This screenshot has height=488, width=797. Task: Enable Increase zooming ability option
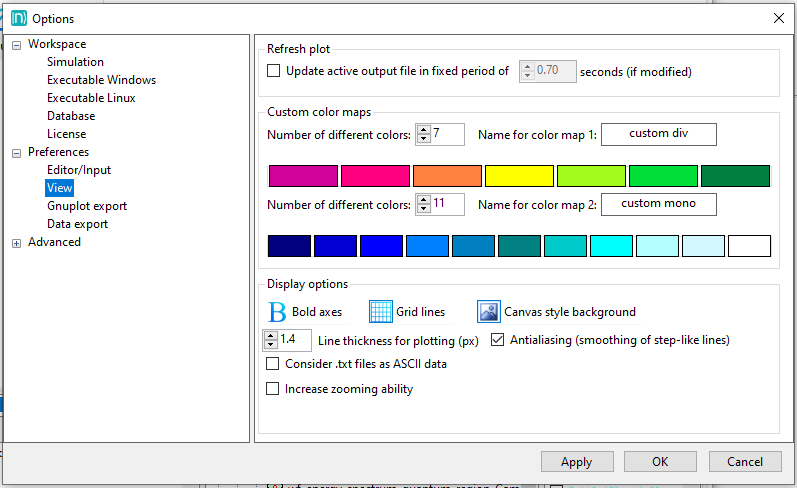[x=274, y=389]
